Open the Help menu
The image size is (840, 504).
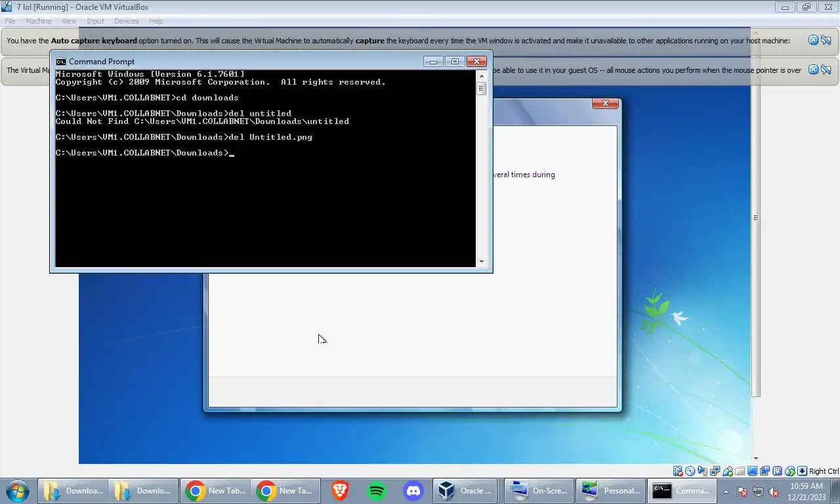156,21
